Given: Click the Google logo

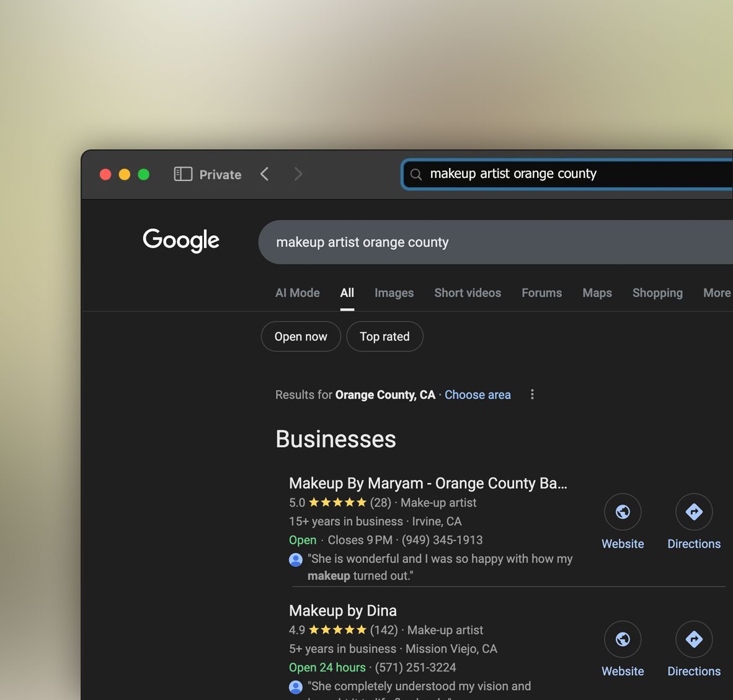Looking at the screenshot, I should tap(181, 241).
